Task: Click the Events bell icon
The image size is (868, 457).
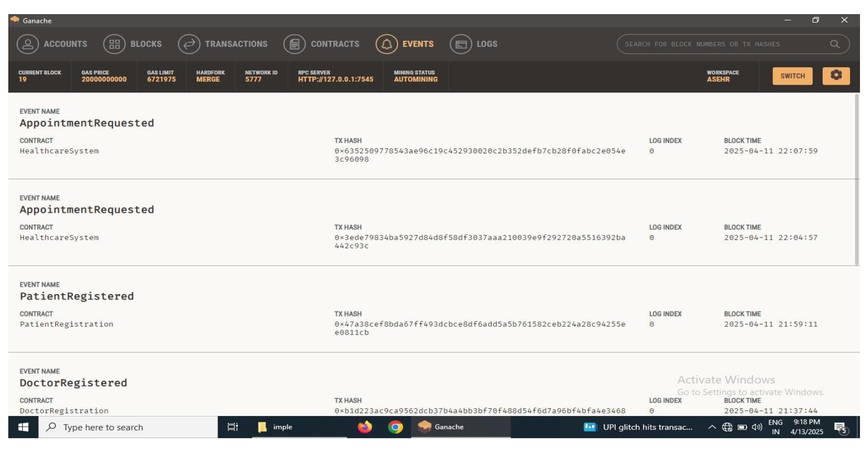Action: [387, 44]
